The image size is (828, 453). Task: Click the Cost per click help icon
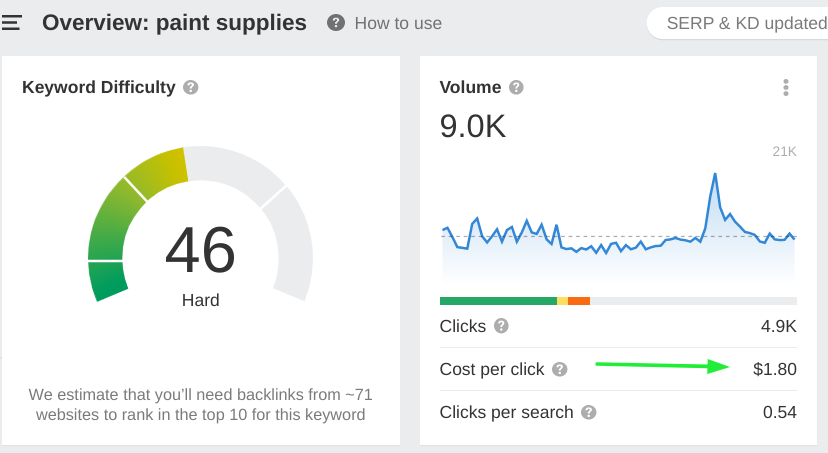coord(560,369)
